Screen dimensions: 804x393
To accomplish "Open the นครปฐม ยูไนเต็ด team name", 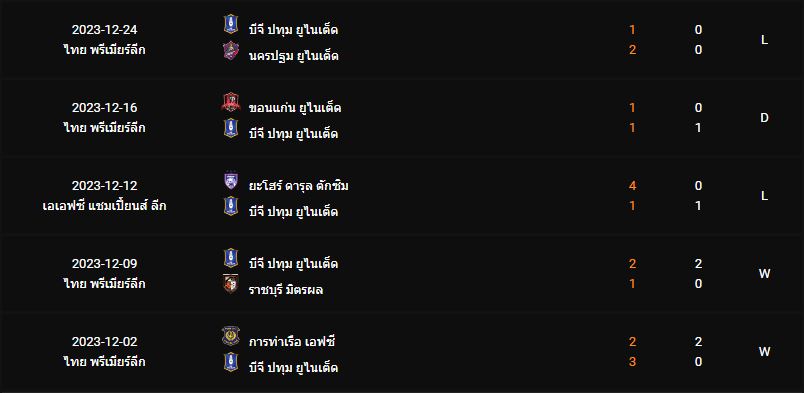I will point(293,55).
